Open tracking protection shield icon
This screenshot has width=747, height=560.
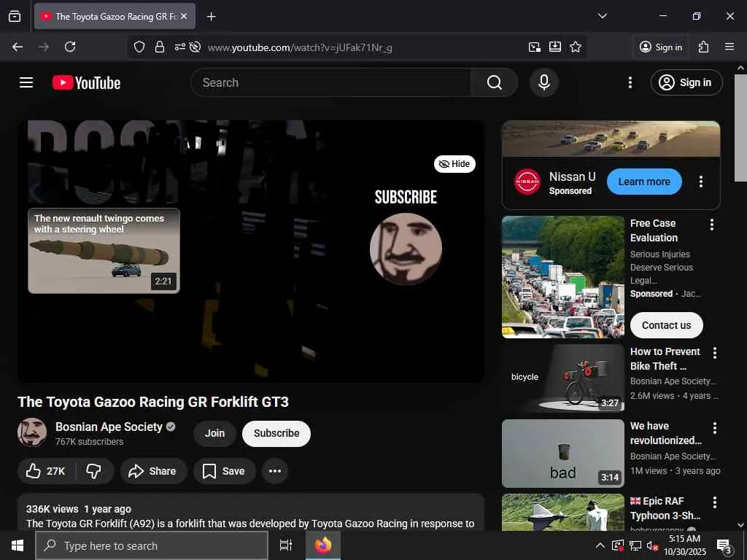(x=139, y=47)
